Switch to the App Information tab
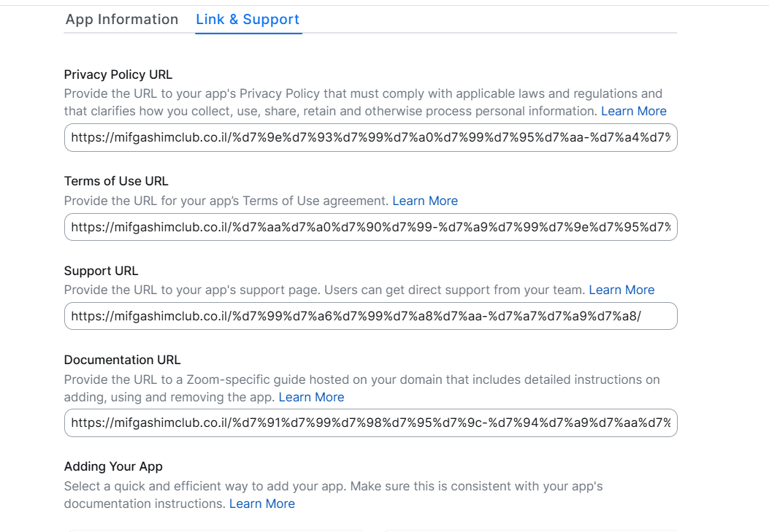Screen dimensions: 769x532 pos(122,20)
